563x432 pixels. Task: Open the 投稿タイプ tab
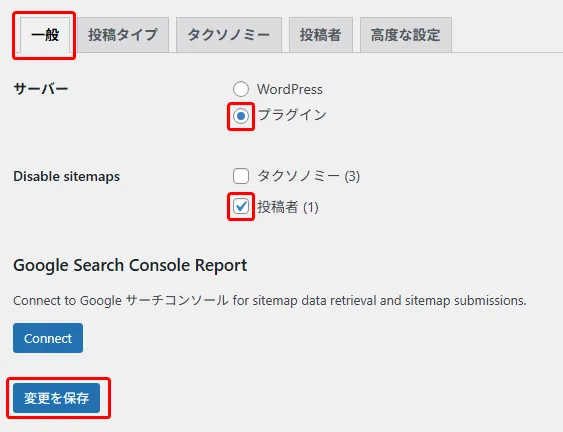(123, 35)
